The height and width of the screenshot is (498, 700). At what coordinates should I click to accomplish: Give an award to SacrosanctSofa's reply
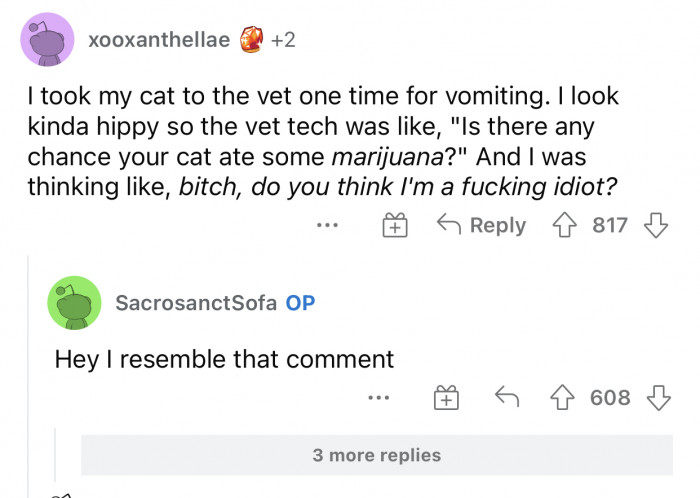click(446, 398)
